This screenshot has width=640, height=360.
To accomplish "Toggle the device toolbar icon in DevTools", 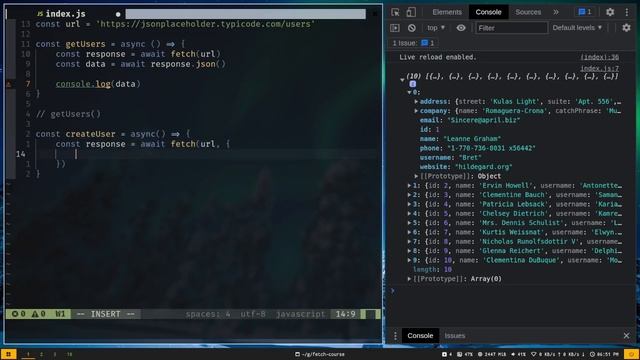I will click(411, 12).
